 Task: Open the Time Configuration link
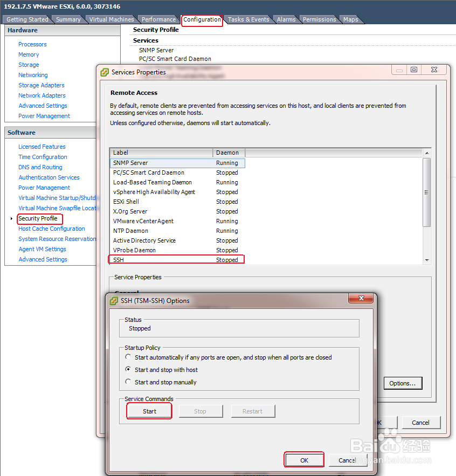tap(43, 157)
